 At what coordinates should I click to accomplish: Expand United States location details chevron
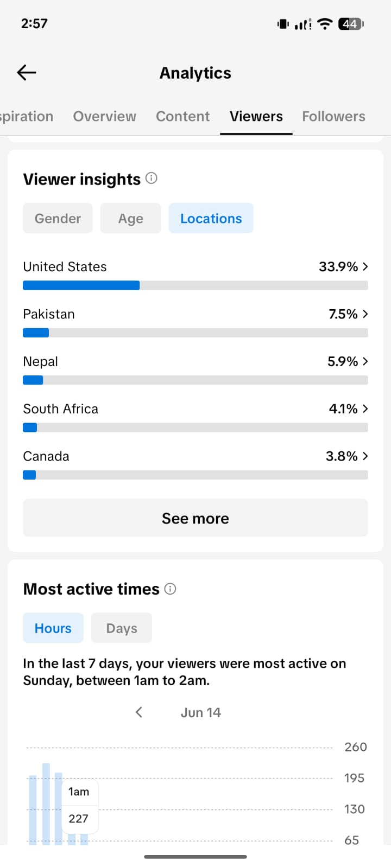[x=365, y=266]
